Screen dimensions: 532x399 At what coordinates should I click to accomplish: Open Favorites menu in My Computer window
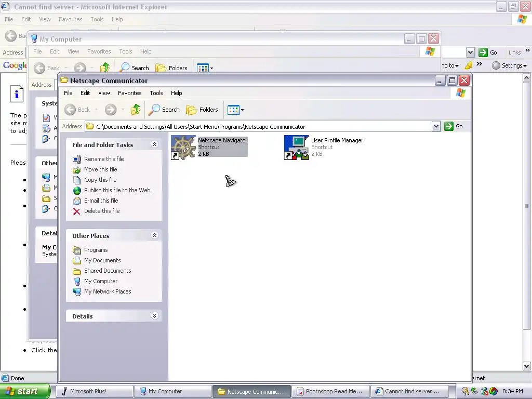click(x=99, y=51)
